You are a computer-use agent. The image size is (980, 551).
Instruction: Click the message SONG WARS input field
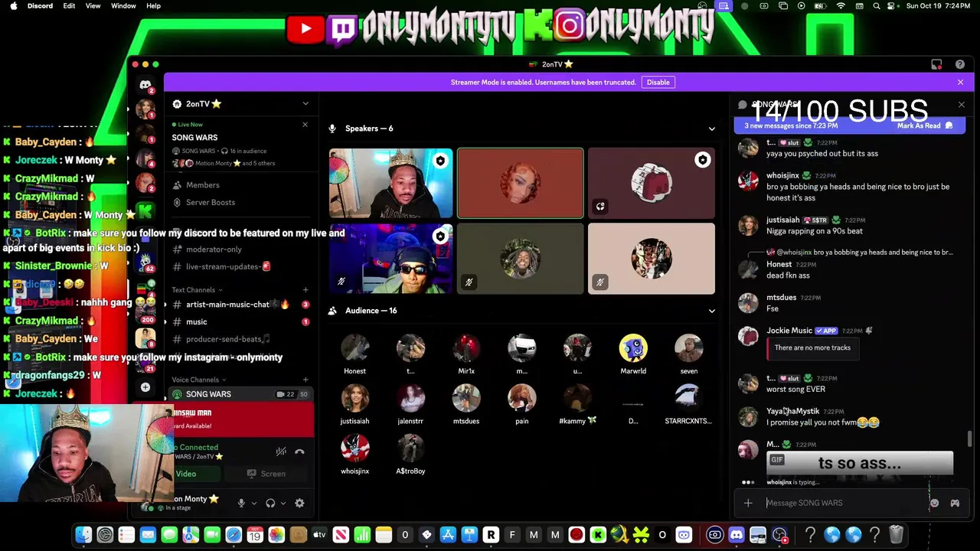(846, 503)
